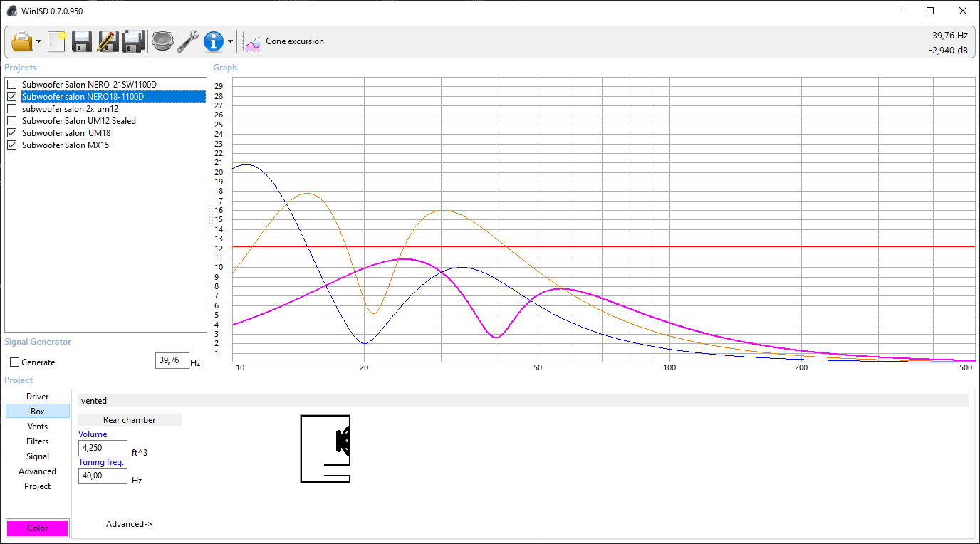Click the -2,940 dB cursor readout
The height and width of the screenshot is (544, 980).
(948, 51)
